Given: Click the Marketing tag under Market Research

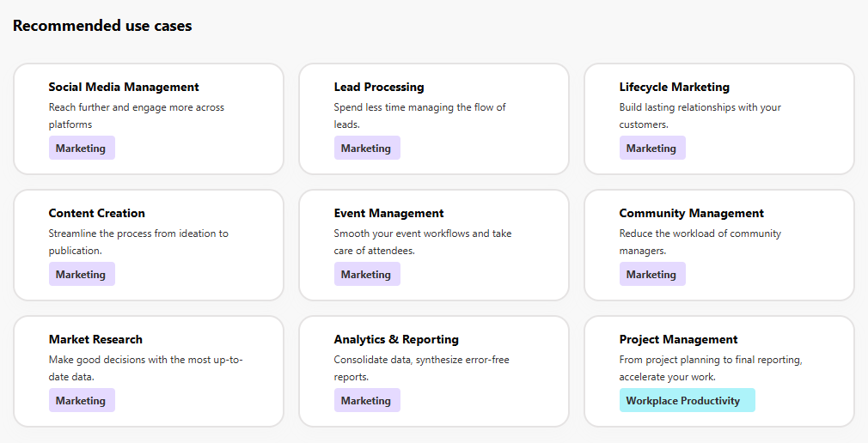Looking at the screenshot, I should pos(81,401).
